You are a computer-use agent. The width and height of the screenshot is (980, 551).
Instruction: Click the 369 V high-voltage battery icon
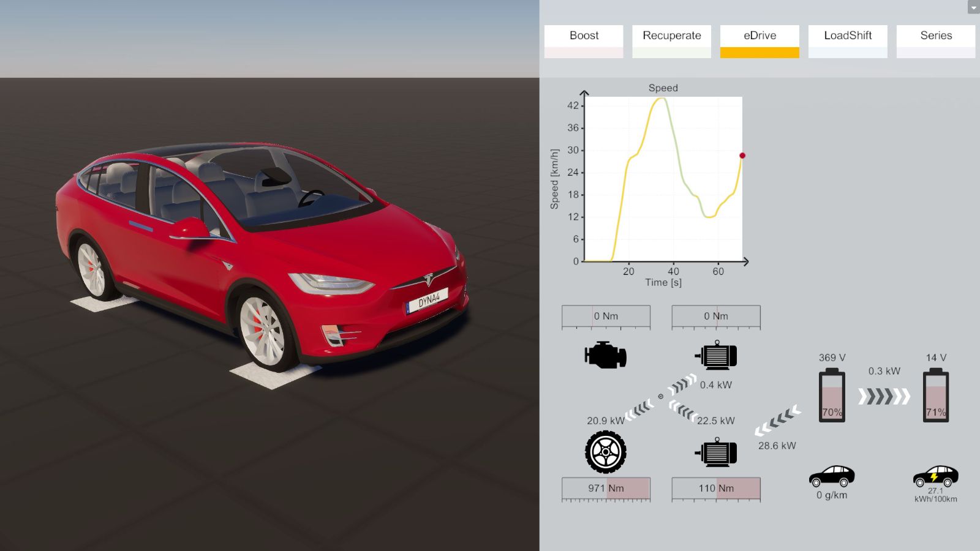pos(832,395)
